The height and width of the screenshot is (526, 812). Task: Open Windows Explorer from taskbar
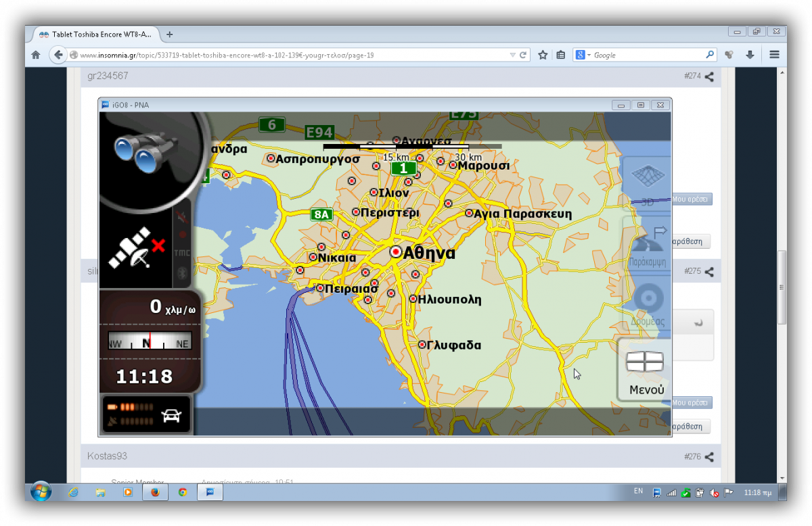coord(100,492)
